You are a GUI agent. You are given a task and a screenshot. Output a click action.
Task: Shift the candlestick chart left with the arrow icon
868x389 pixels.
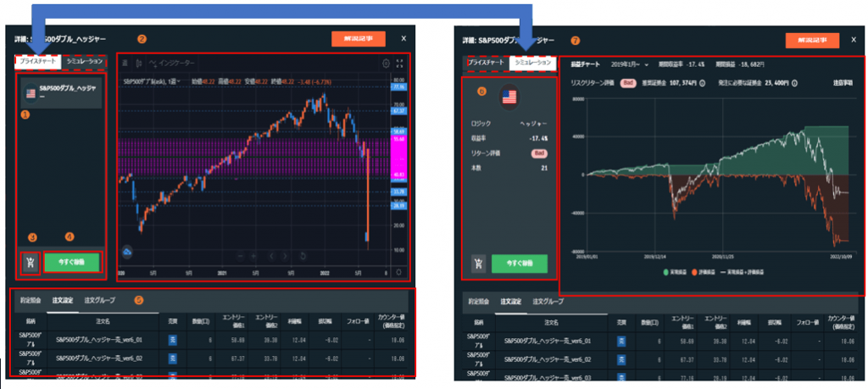click(x=271, y=256)
